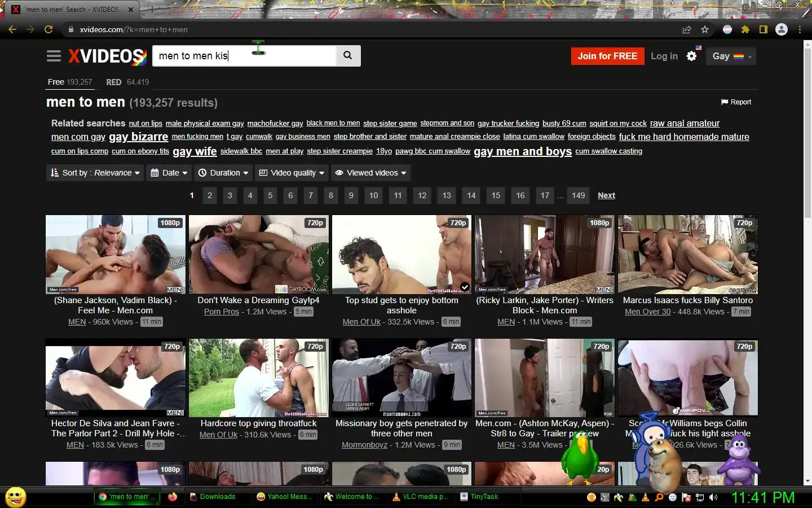Bookmark this page with the star icon
Viewport: 812px width, 508px height.
tap(704, 29)
